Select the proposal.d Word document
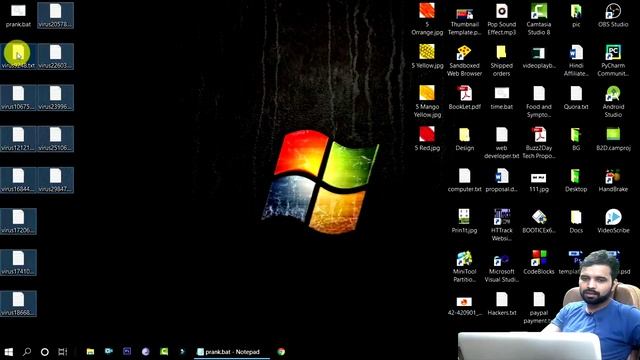Screen dimensions: 640x360 (x=502, y=180)
